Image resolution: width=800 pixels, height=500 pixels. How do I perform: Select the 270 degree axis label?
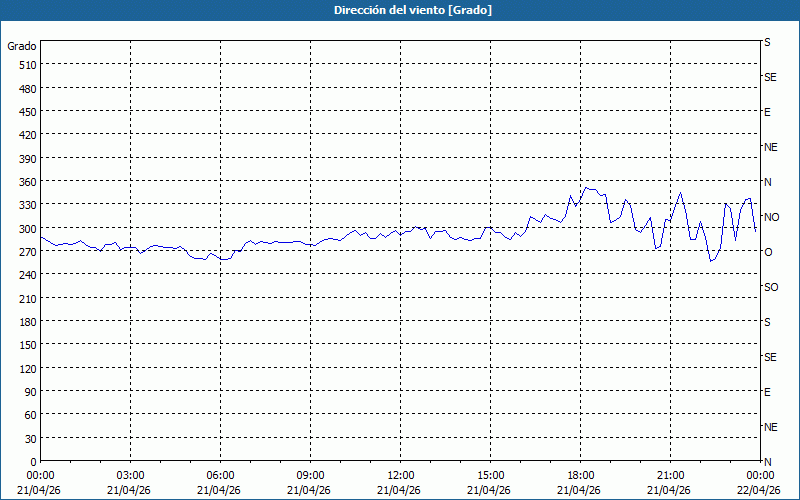pos(25,251)
